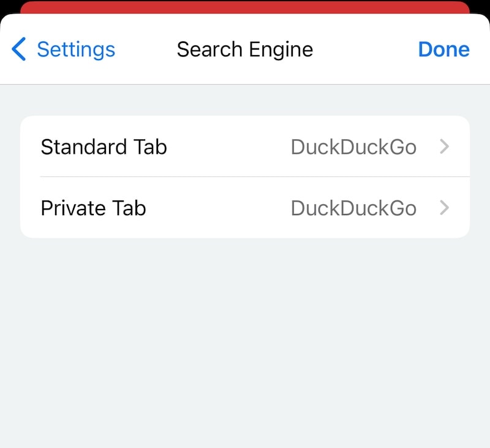The height and width of the screenshot is (448, 490).
Task: Select DuckDuckGo value for Private Tab
Action: tap(354, 208)
